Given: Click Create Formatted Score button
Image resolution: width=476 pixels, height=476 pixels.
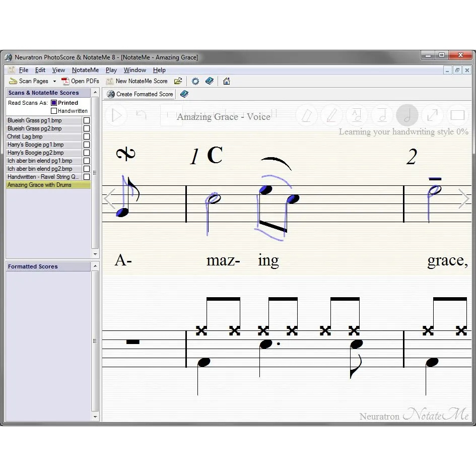Looking at the screenshot, I should click(x=140, y=94).
